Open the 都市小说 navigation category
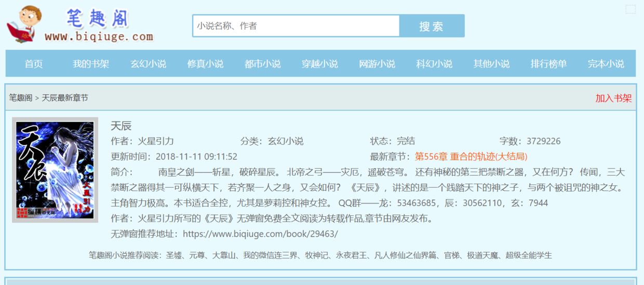644x285 pixels. pos(262,64)
